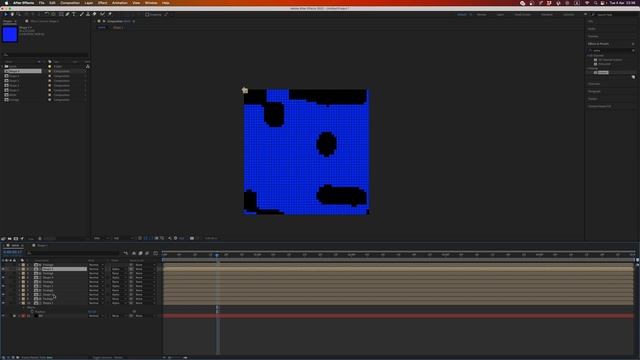Select the Clone Stamp tool
Screen dimensions: 640x360
coord(88,14)
